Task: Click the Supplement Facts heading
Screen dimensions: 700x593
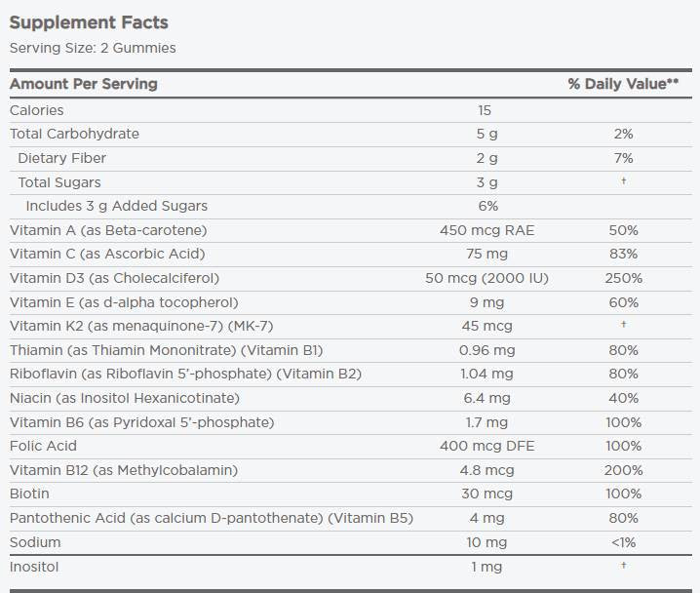Action: pyautogui.click(x=89, y=22)
